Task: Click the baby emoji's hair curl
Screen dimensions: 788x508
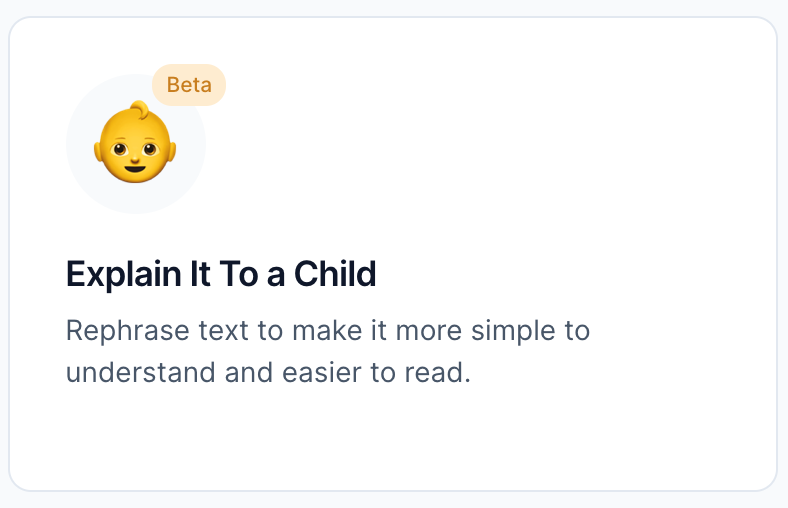Action: pyautogui.click(x=140, y=109)
